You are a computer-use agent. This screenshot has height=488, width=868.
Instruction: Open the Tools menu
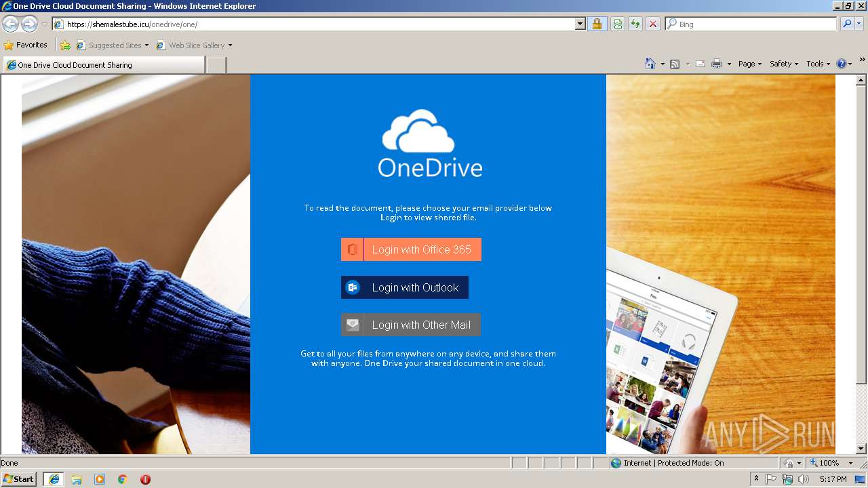coord(818,64)
